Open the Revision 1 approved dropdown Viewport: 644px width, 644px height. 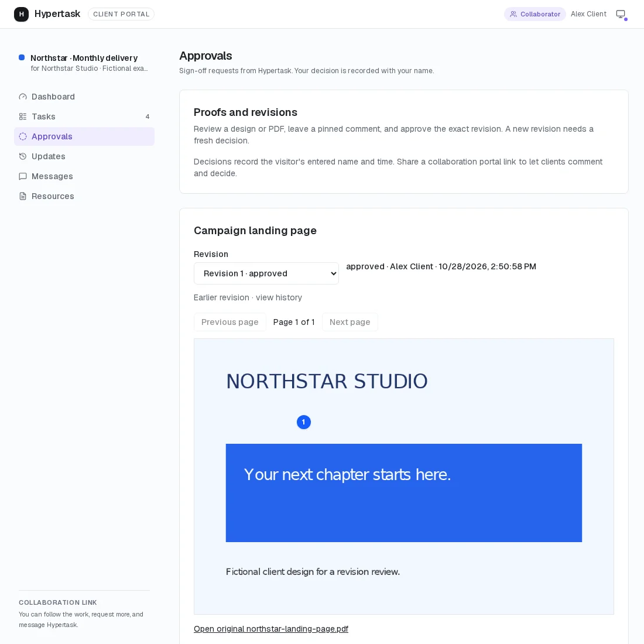(266, 273)
